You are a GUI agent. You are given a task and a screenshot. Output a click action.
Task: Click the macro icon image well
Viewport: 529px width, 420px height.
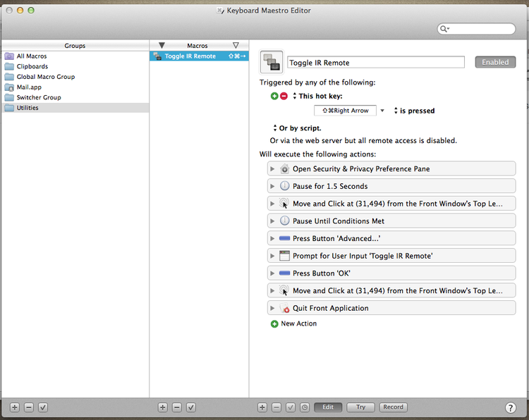[x=272, y=62]
